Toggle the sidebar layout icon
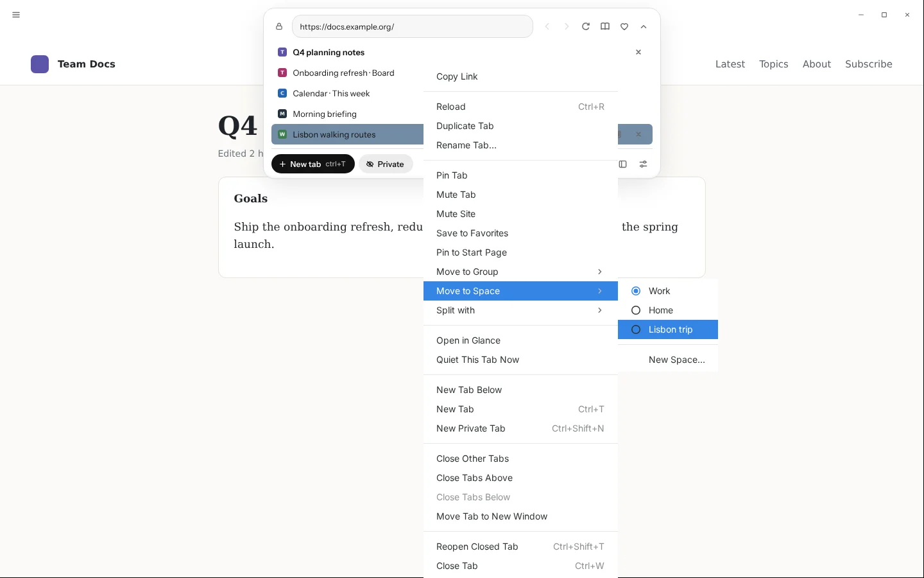The width and height of the screenshot is (924, 578). tap(623, 164)
